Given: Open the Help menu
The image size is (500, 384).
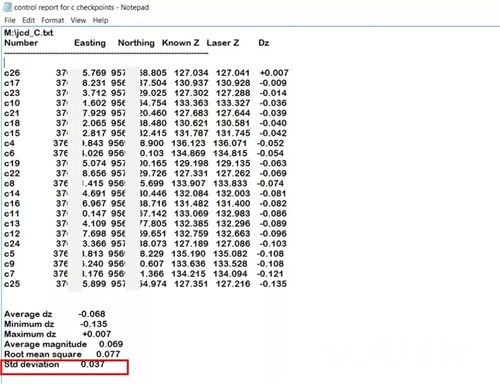Looking at the screenshot, I should [x=100, y=20].
